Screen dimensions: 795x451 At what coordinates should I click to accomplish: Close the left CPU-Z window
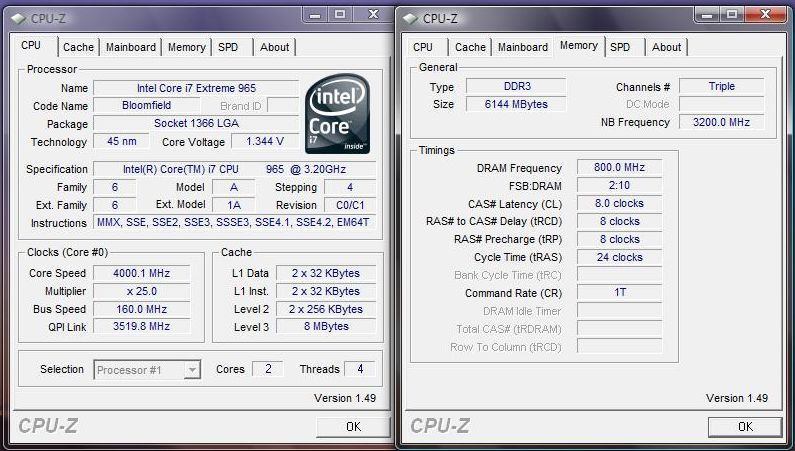[373, 15]
